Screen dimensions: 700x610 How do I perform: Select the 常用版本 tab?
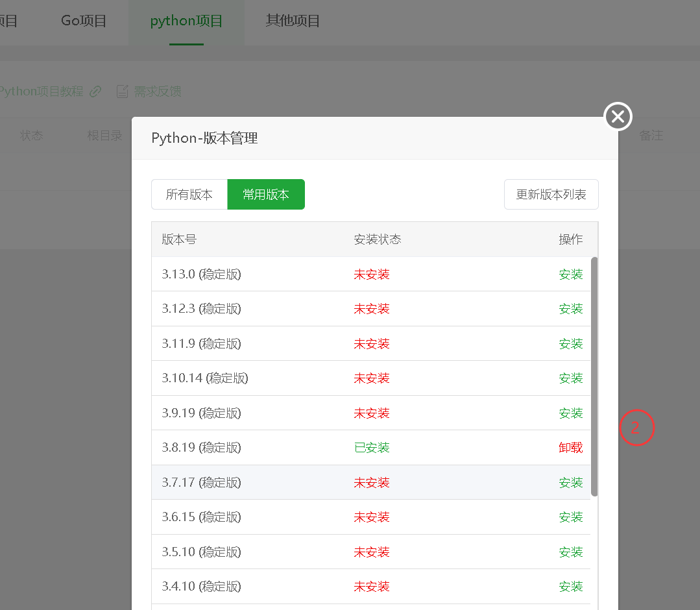pos(266,194)
